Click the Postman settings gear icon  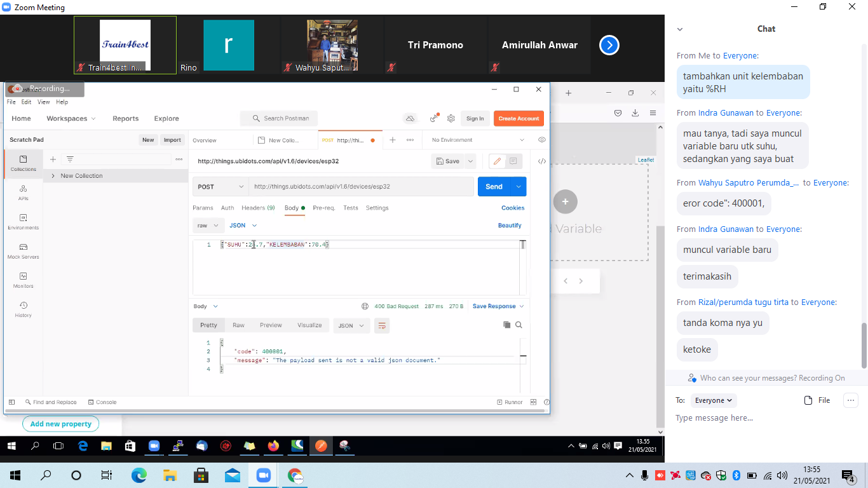451,118
